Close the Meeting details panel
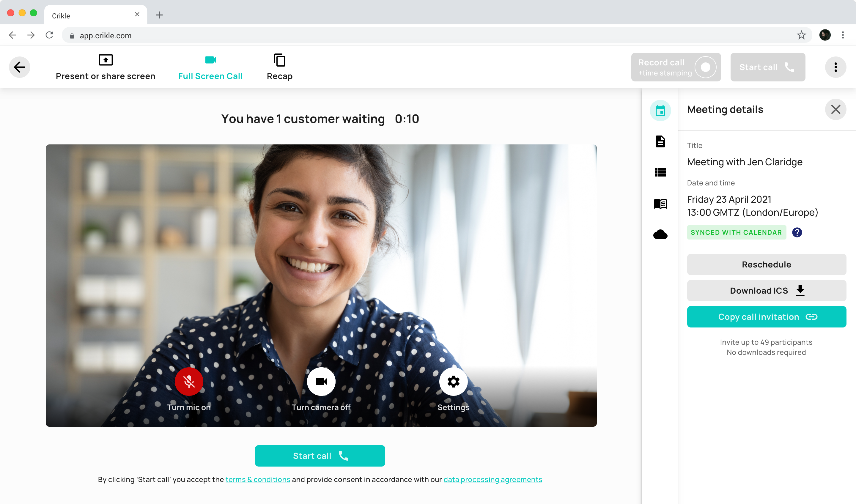856x504 pixels. pos(835,109)
